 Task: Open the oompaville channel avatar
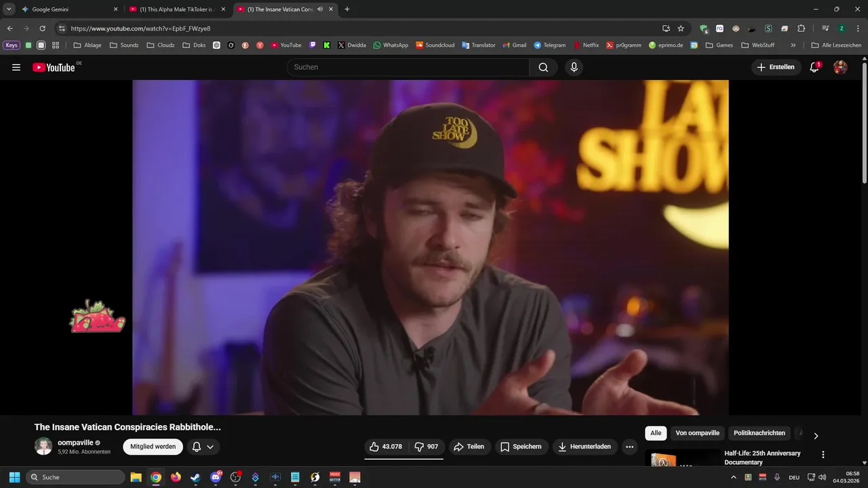point(43,446)
